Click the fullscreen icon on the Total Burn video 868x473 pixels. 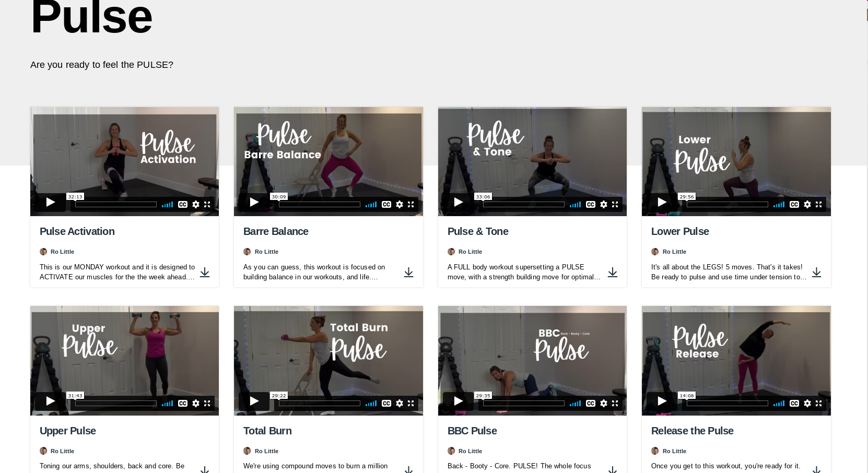[411, 403]
